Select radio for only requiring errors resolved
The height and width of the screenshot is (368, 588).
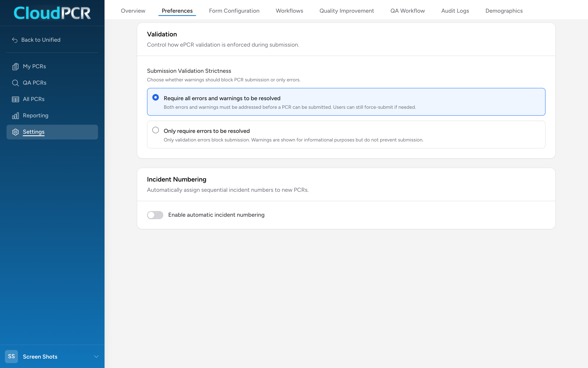156,130
